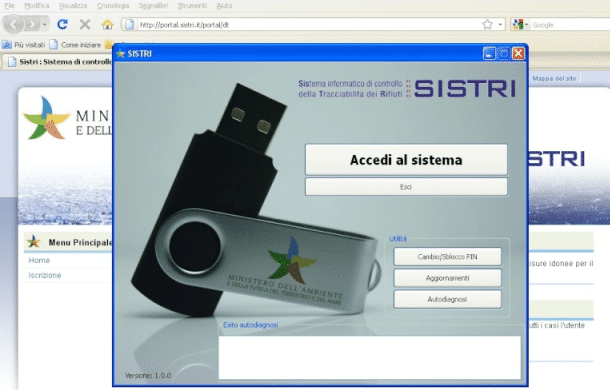Open the Segnalibri menu

tap(153, 5)
